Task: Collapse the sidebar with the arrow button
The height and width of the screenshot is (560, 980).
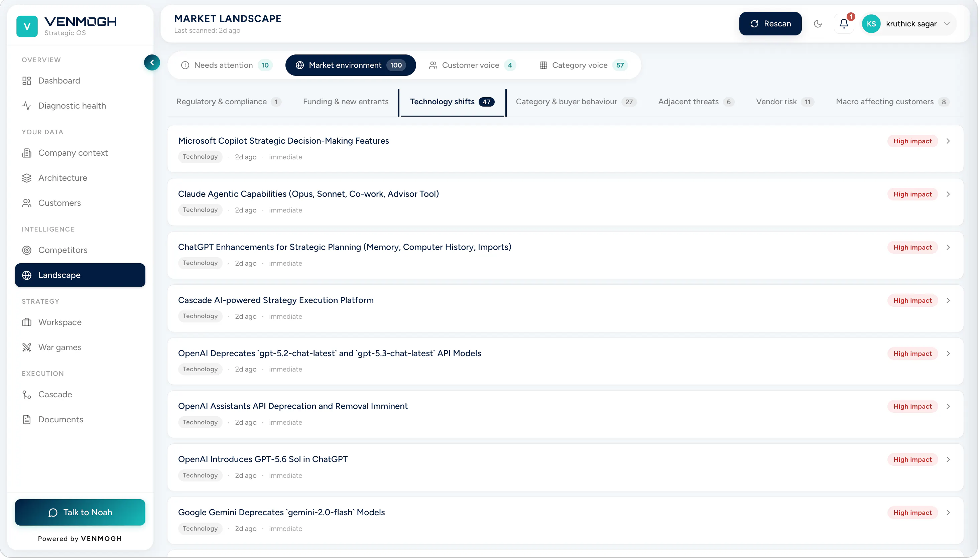Action: pyautogui.click(x=152, y=62)
